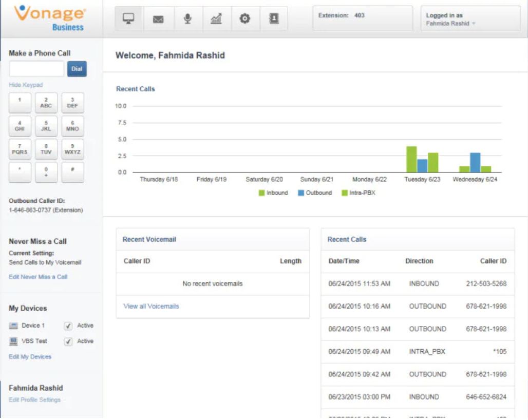Open the Edit Never Miss a Call link
The width and height of the screenshot is (528, 420).
coord(38,277)
